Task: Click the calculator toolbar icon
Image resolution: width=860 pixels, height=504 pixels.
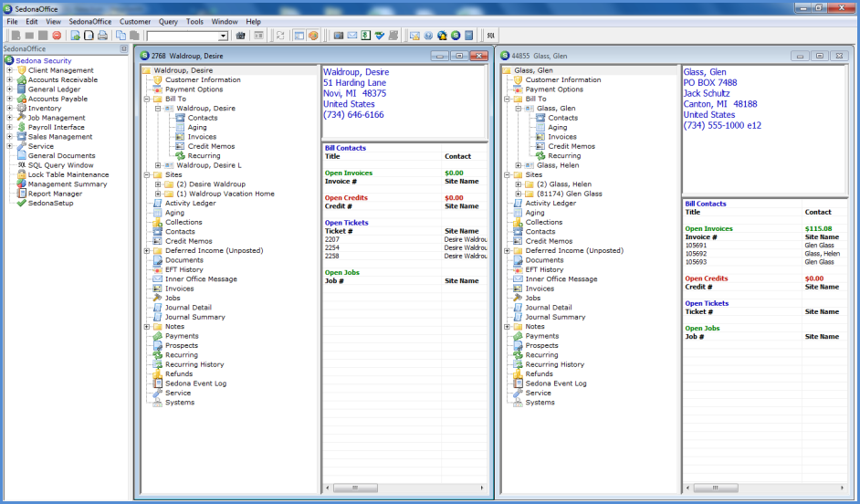Action: point(469,36)
